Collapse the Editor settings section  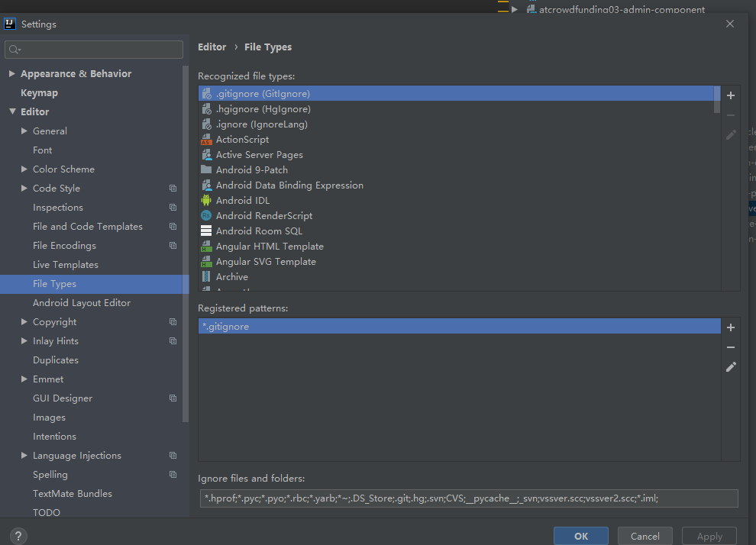click(x=12, y=112)
